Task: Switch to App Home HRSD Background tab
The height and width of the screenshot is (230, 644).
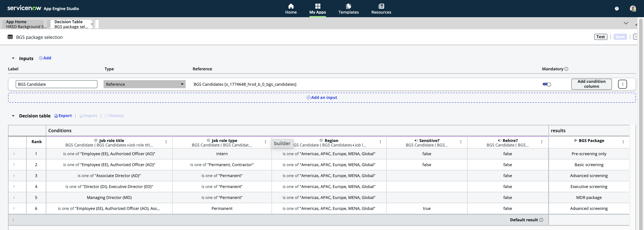Action: pos(25,24)
